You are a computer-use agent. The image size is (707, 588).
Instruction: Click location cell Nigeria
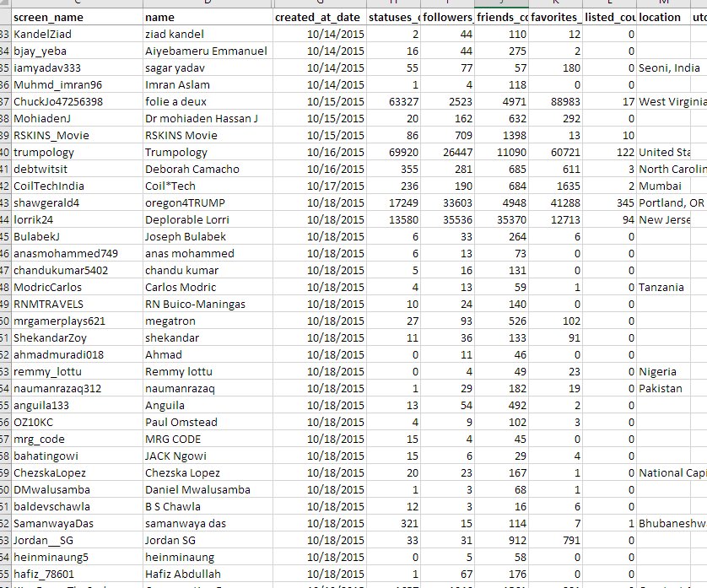(663, 371)
